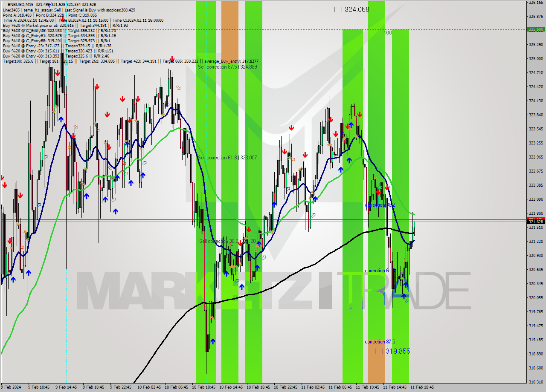Click the 320.635 price axis label
The width and height of the screenshot is (546, 392).
point(536,269)
